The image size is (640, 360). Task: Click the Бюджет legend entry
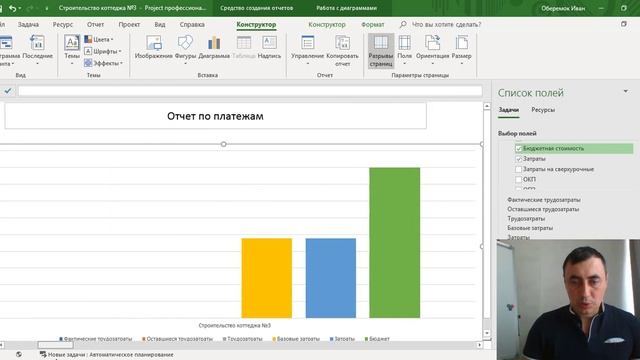point(377,339)
